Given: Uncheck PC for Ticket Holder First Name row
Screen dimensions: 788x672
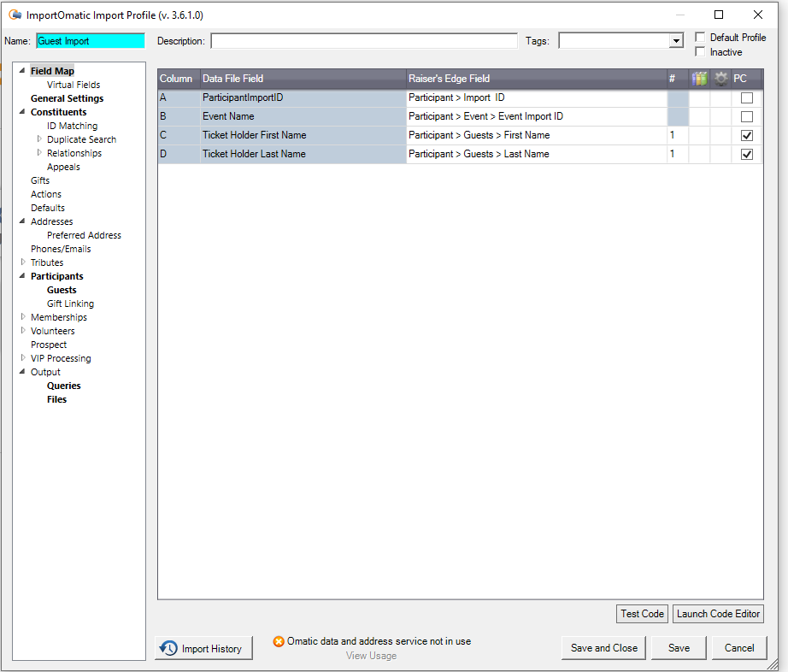Looking at the screenshot, I should pos(746,134).
